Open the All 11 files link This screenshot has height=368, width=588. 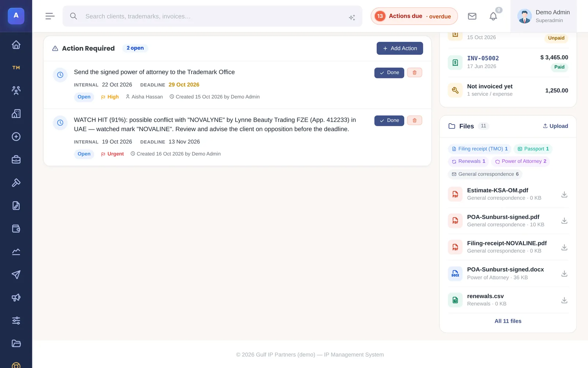pyautogui.click(x=508, y=321)
